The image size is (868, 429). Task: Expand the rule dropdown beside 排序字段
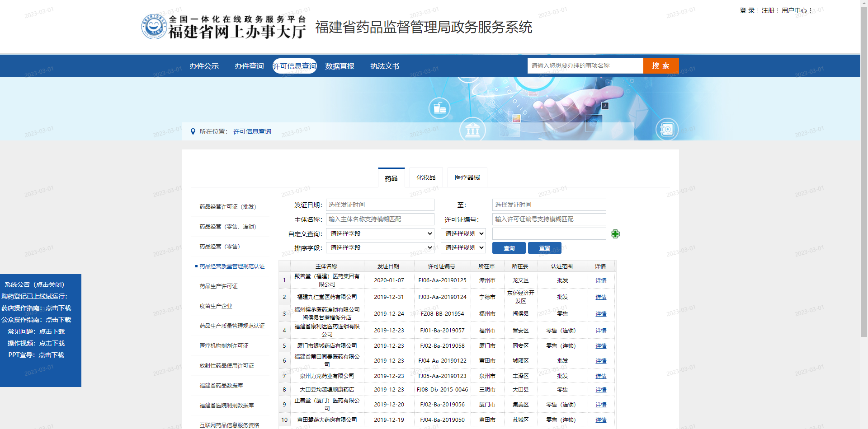click(463, 248)
